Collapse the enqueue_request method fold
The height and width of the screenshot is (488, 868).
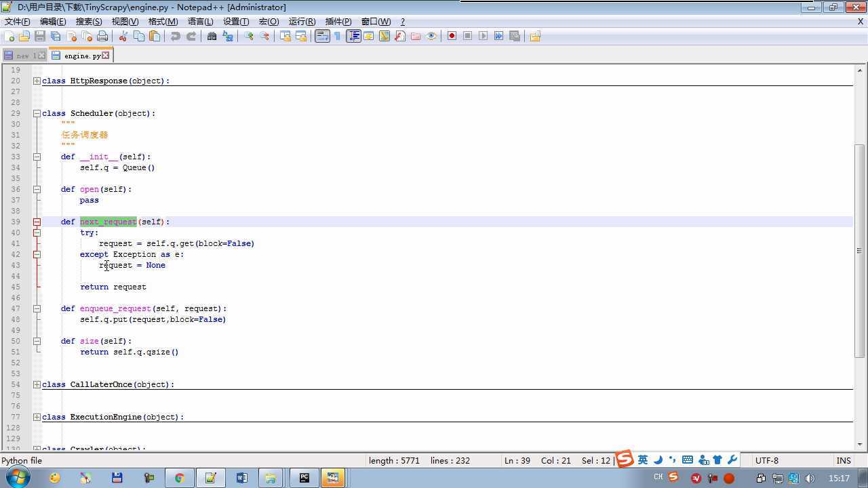pos(37,308)
